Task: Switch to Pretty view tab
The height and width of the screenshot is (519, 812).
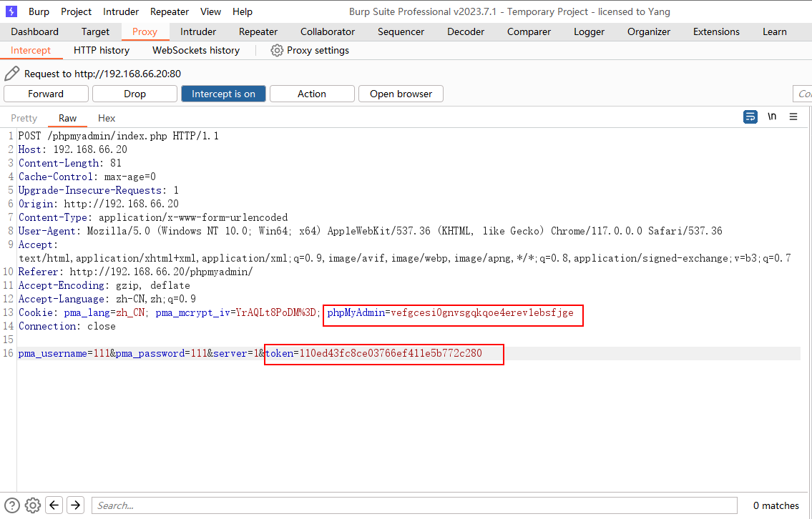Action: pos(24,118)
